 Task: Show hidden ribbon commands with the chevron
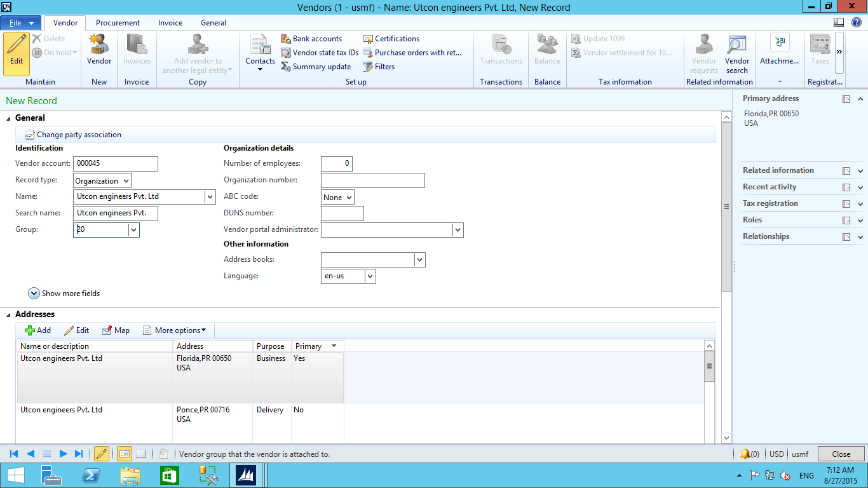pos(839,52)
